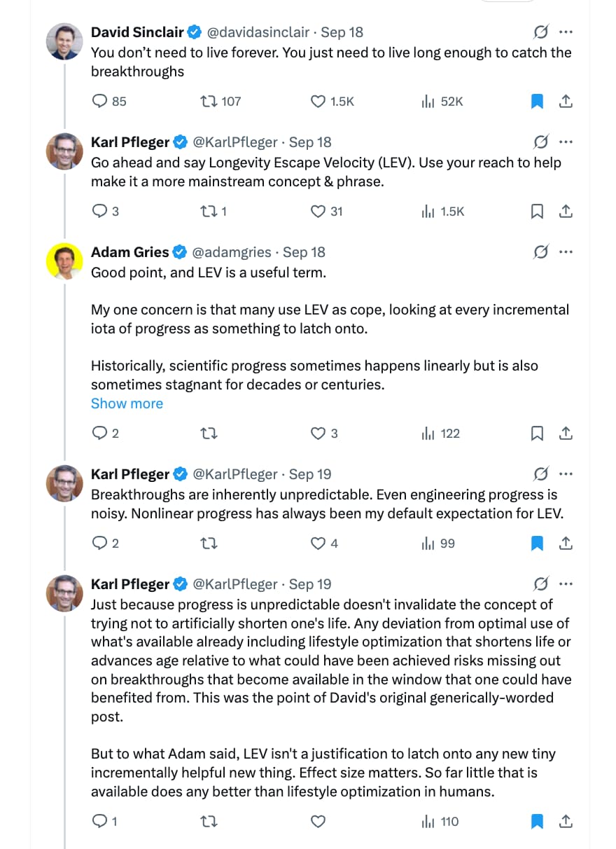616x849 pixels.
Task: Click David Sinclair's profile avatar
Action: point(64,41)
